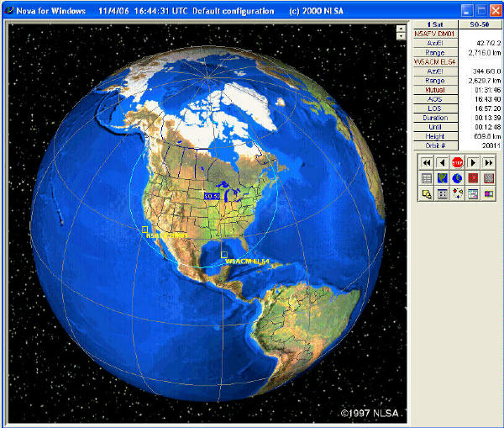Click the Az/El label under N5AFV
504x428 pixels.
point(435,43)
